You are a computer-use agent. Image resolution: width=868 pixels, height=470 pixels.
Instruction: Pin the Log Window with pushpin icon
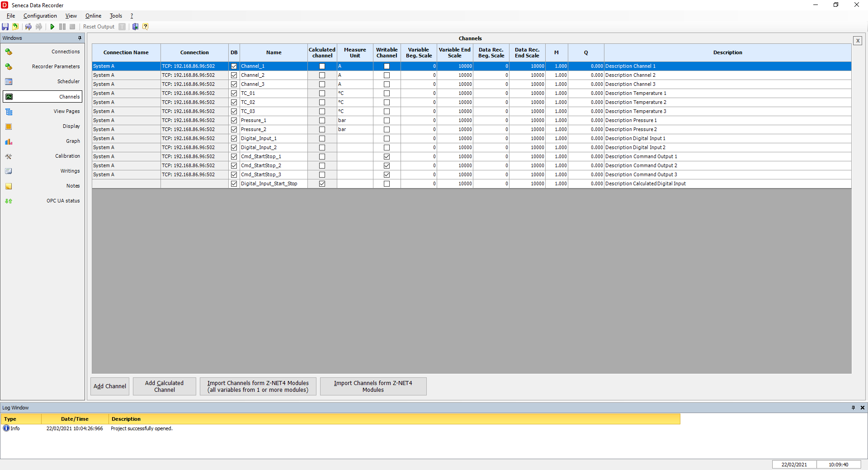tap(853, 408)
